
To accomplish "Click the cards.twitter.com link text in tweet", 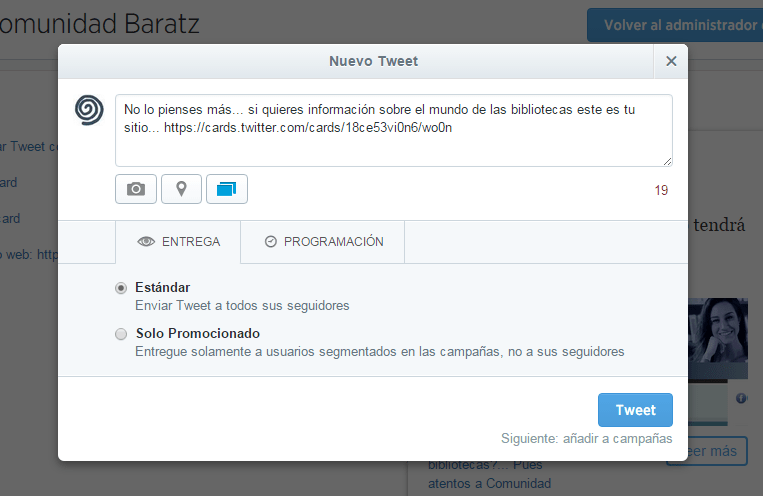I will 308,128.
